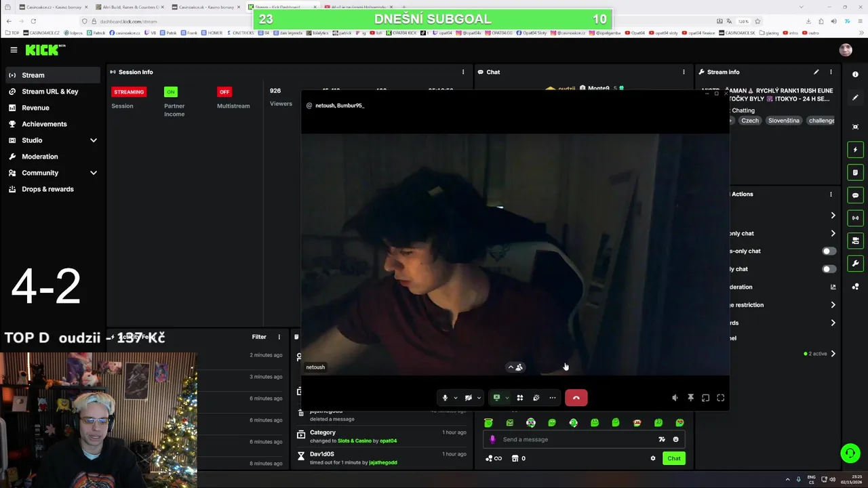Send message with green Chat button
Viewport: 868px width, 488px height.
pos(674,458)
